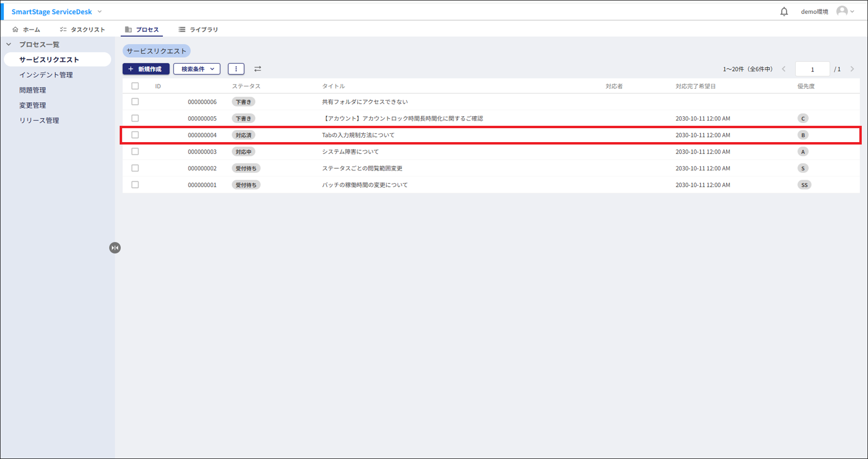
Task: Click the user avatar icon
Action: (x=842, y=11)
